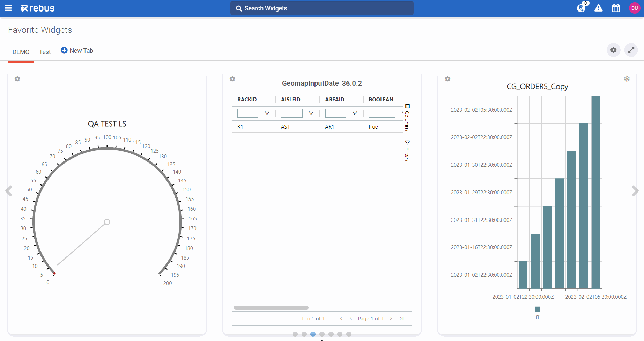This screenshot has height=341, width=644.
Task: Switch to the Test tab
Action: 45,52
